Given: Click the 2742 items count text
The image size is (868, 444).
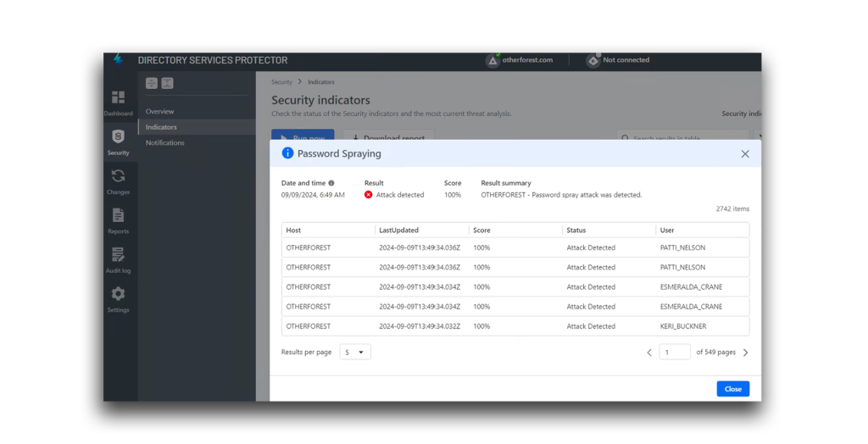Looking at the screenshot, I should tap(732, 208).
